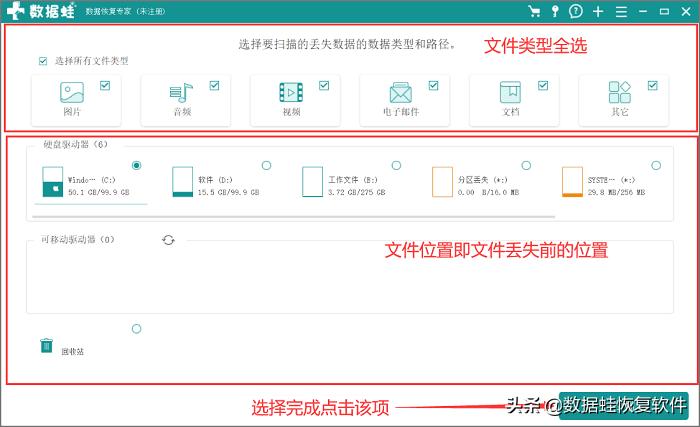Click the 分区丢失 lost partition icon
The width and height of the screenshot is (700, 427).
pos(442,182)
